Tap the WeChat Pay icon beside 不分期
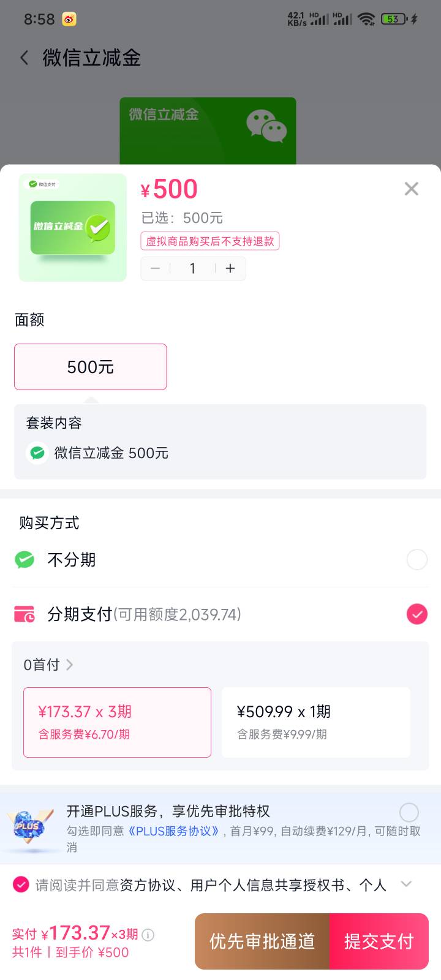441x980 pixels. click(x=24, y=559)
